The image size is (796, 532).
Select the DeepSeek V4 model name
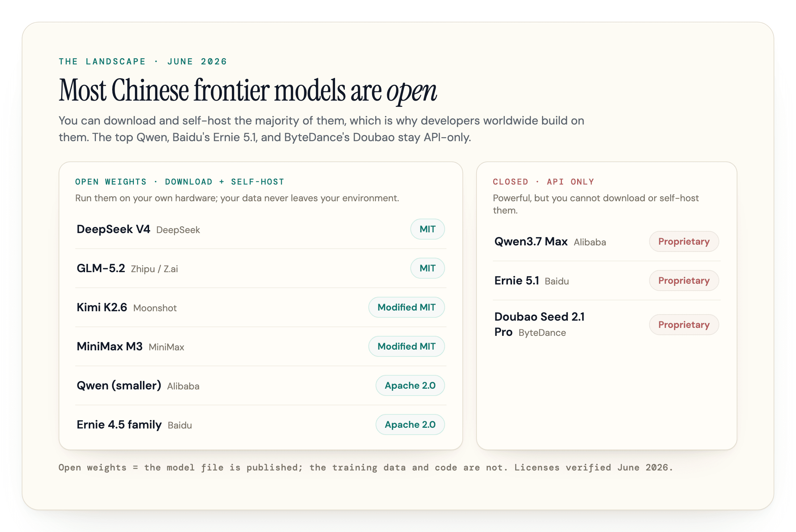click(113, 229)
